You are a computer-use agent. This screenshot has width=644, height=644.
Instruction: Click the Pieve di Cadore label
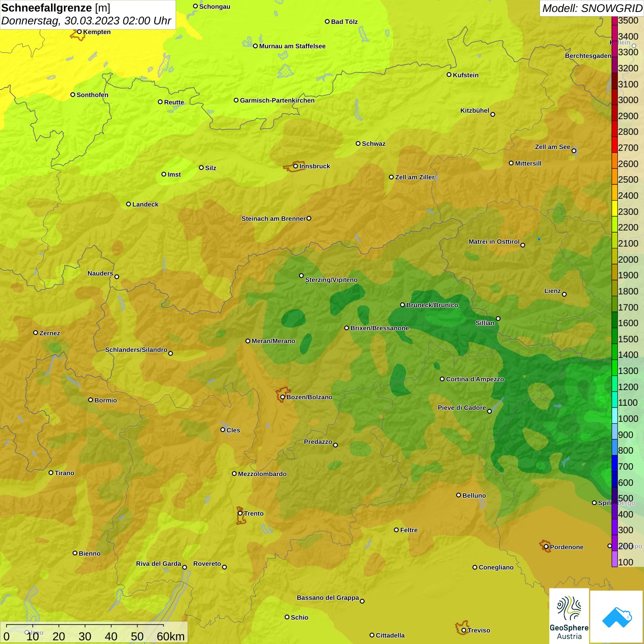pos(462,408)
